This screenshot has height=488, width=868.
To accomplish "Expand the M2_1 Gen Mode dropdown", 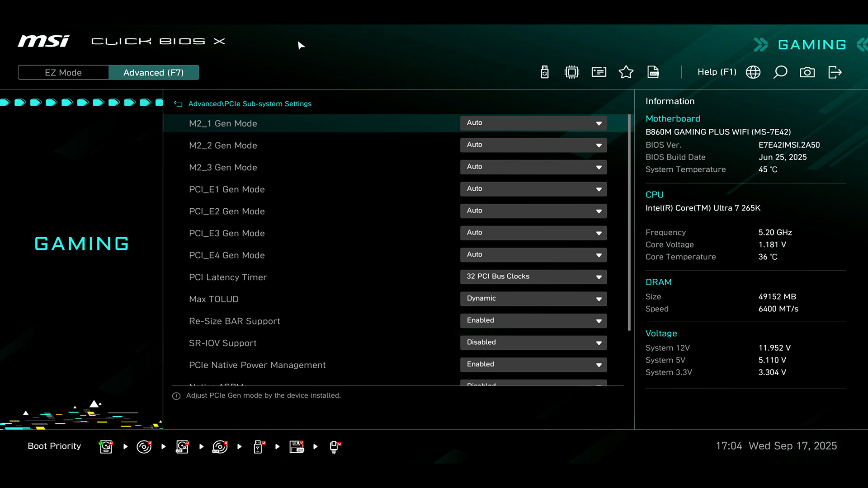I will click(x=533, y=123).
